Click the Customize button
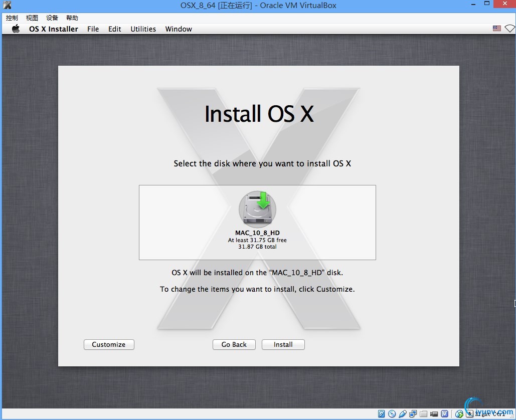 pos(109,344)
